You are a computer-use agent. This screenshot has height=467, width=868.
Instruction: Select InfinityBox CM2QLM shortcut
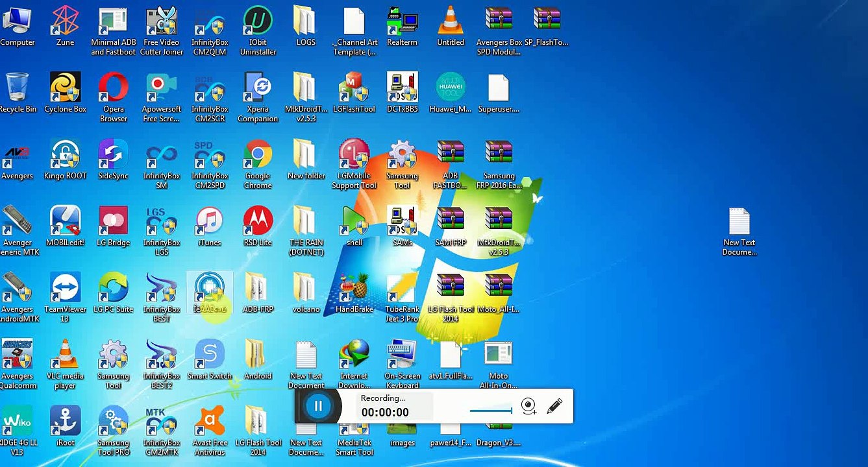(x=210, y=30)
